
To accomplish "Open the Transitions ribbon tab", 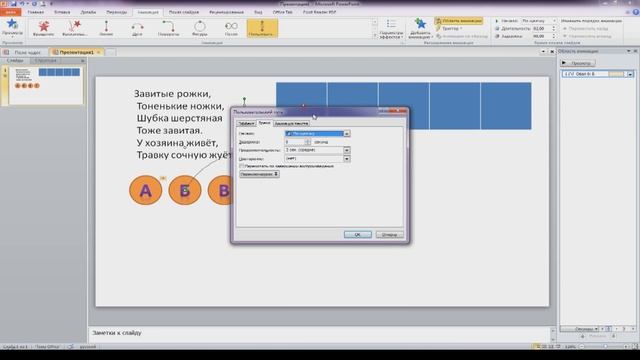I will coord(117,12).
